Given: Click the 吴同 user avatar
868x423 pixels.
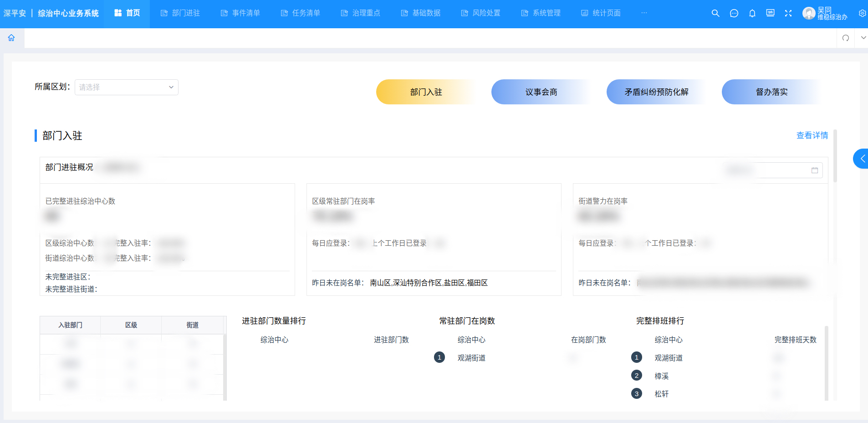Looking at the screenshot, I should [808, 13].
